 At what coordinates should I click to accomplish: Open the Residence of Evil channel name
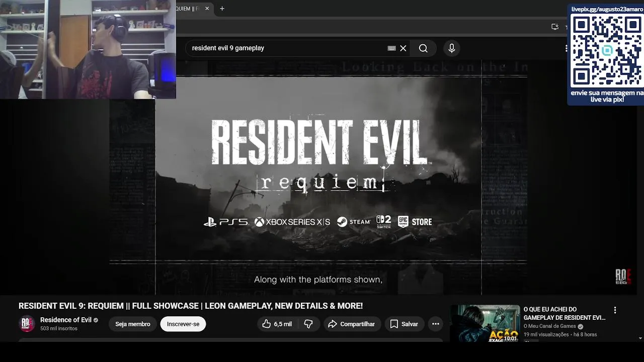click(x=66, y=320)
